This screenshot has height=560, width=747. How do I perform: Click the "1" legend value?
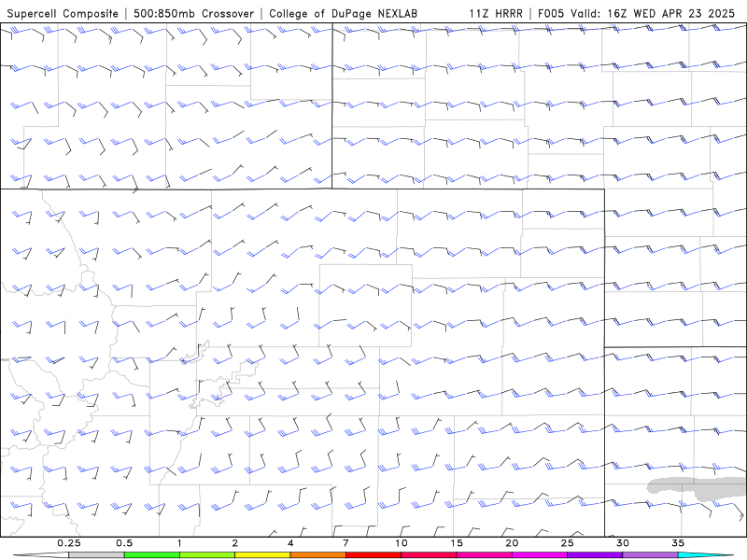point(179,543)
